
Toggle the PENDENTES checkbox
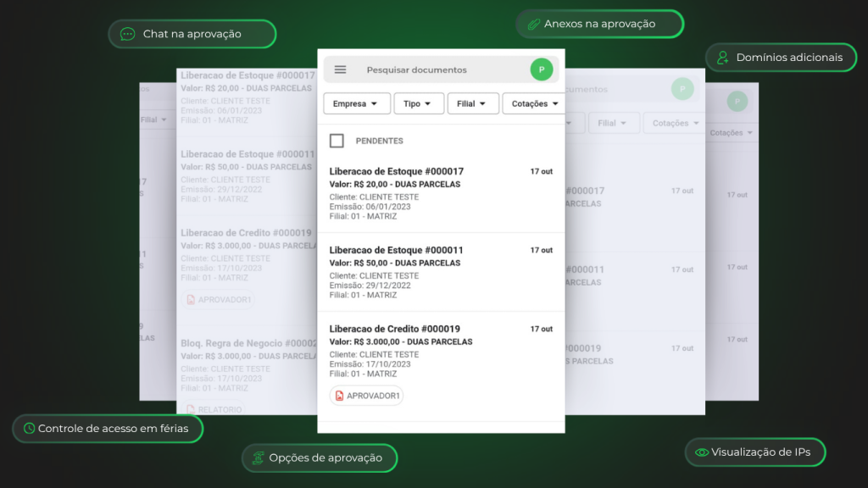point(337,141)
